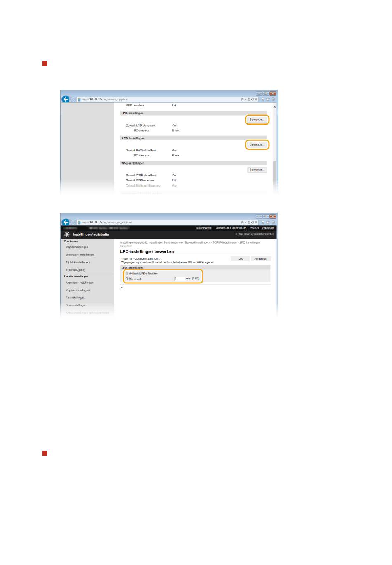Open Algemene instellingen in the sidebar
Viewport: 392px width, 565px height.
coord(80,283)
